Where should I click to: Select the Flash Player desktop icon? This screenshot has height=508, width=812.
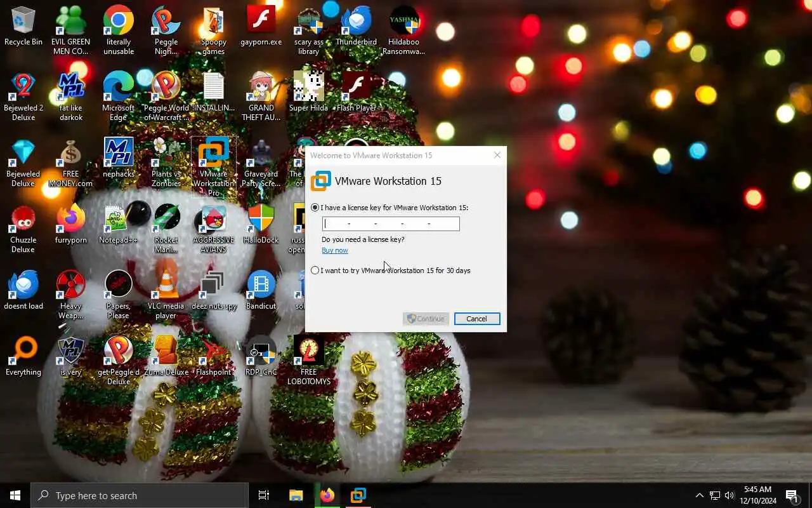(x=357, y=93)
